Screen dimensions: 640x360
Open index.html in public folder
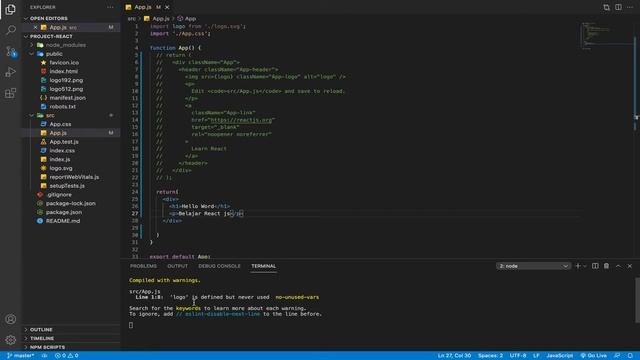coord(63,71)
